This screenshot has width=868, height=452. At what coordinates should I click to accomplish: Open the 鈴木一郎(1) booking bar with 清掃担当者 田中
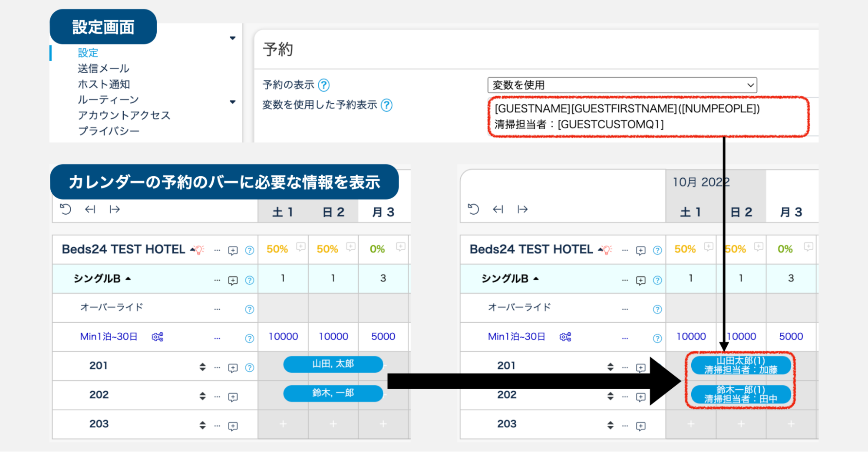click(x=740, y=394)
